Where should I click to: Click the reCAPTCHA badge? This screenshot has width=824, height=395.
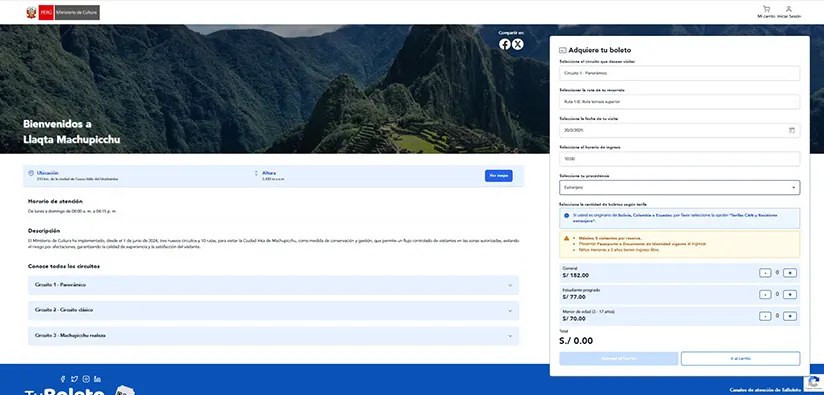click(x=813, y=382)
